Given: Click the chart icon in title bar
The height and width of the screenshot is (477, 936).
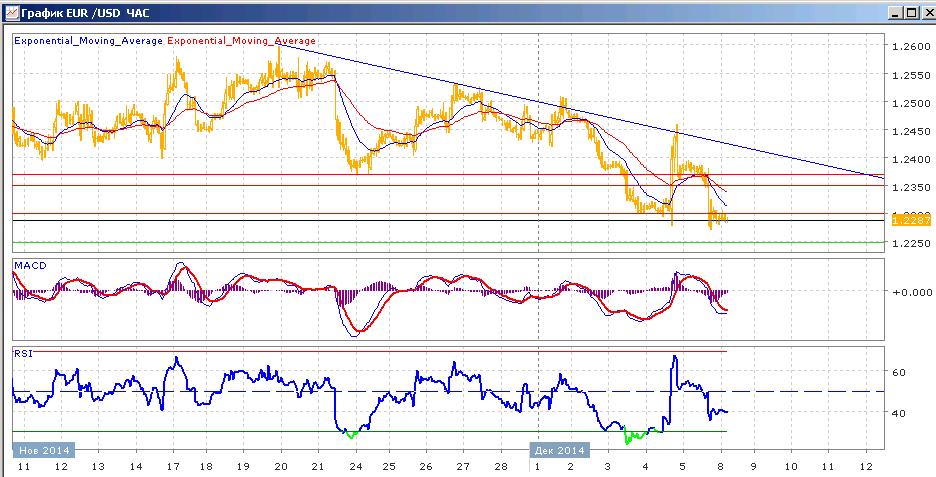Looking at the screenshot, I should coord(10,13).
